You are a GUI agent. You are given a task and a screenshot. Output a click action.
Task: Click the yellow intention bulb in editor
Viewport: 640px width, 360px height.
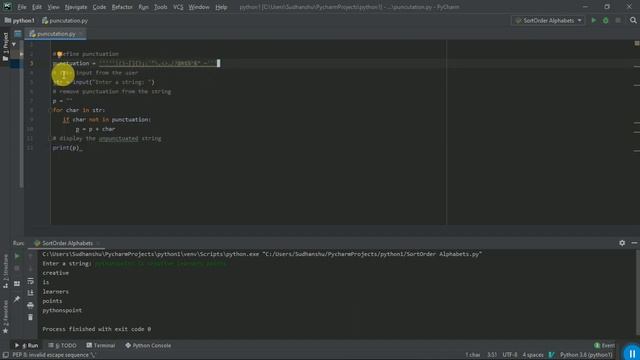click(60, 54)
